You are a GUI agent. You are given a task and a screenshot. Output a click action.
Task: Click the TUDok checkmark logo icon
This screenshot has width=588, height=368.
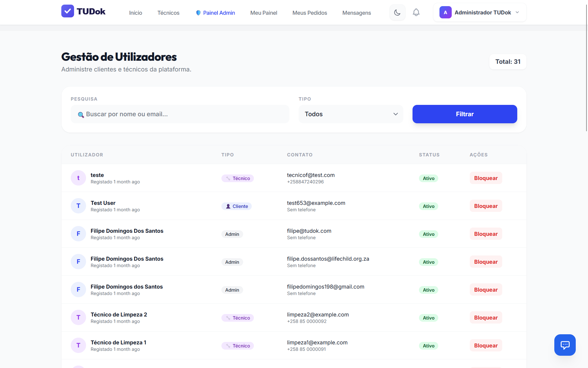67,11
